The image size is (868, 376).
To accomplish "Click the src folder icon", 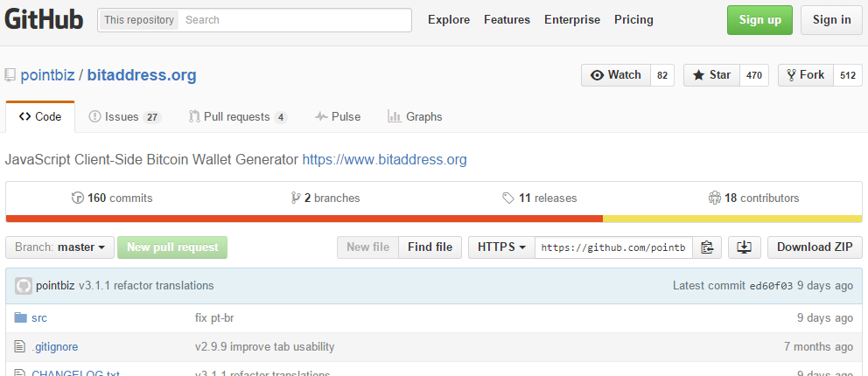I will [x=20, y=318].
